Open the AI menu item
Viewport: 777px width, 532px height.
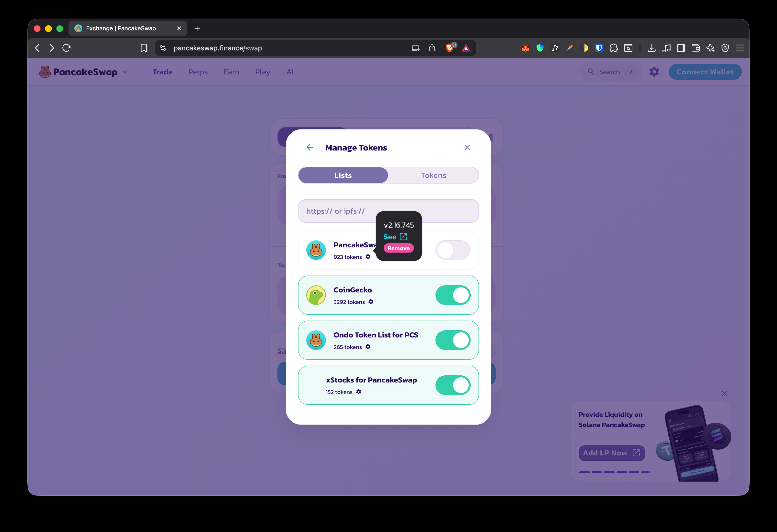click(x=290, y=72)
